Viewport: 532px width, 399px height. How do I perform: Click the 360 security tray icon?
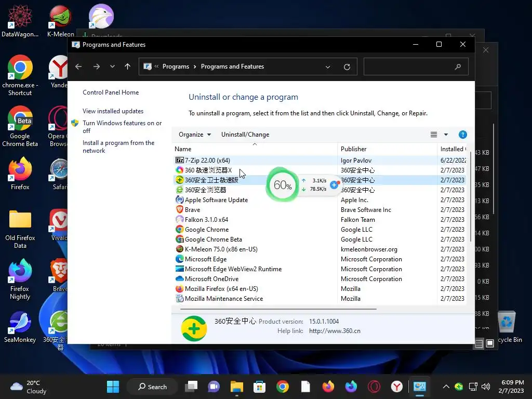(459, 387)
